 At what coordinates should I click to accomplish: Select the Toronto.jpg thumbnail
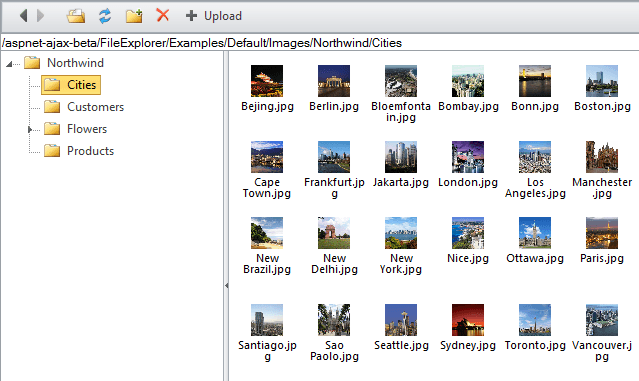coord(535,320)
